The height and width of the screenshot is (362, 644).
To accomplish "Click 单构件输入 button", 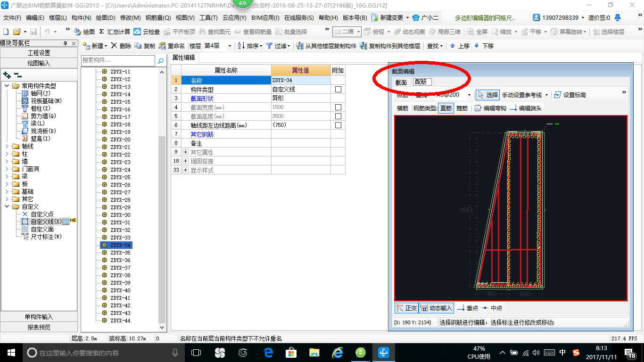I will [39, 317].
